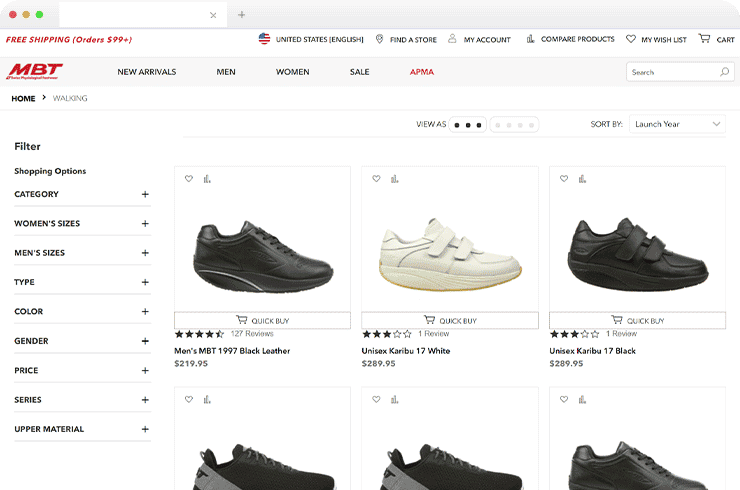
Task: Click the Cart icon in header
Action: [x=704, y=39]
